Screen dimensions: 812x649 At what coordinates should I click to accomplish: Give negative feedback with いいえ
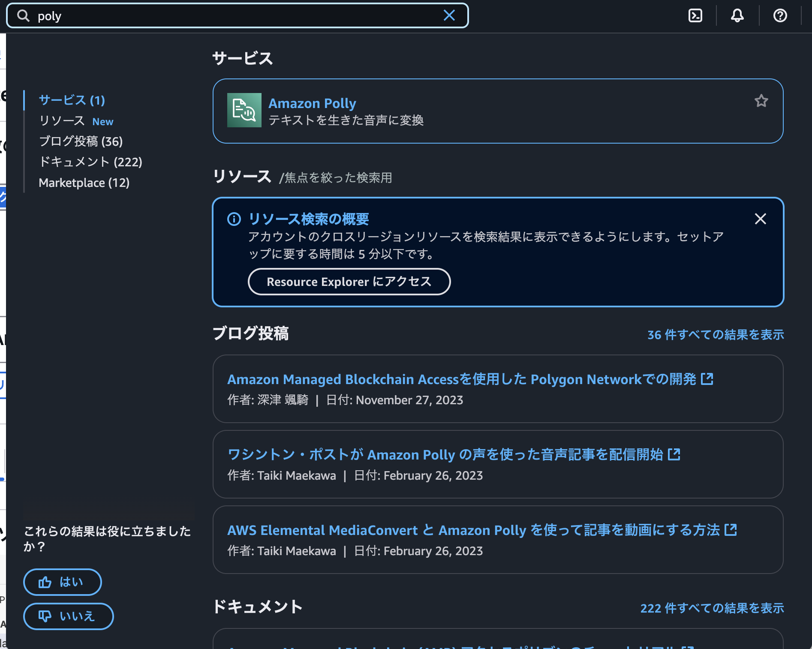68,616
